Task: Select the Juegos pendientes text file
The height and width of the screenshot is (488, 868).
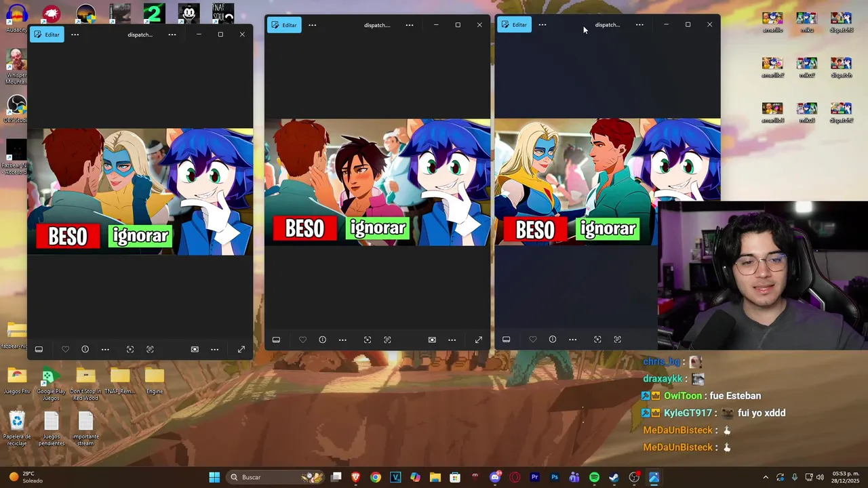Action: 52,429
